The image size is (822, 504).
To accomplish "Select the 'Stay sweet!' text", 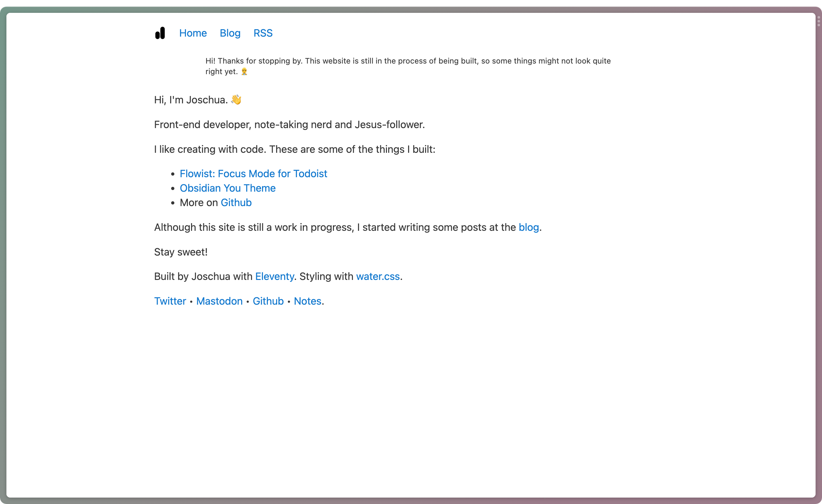I will pyautogui.click(x=180, y=252).
